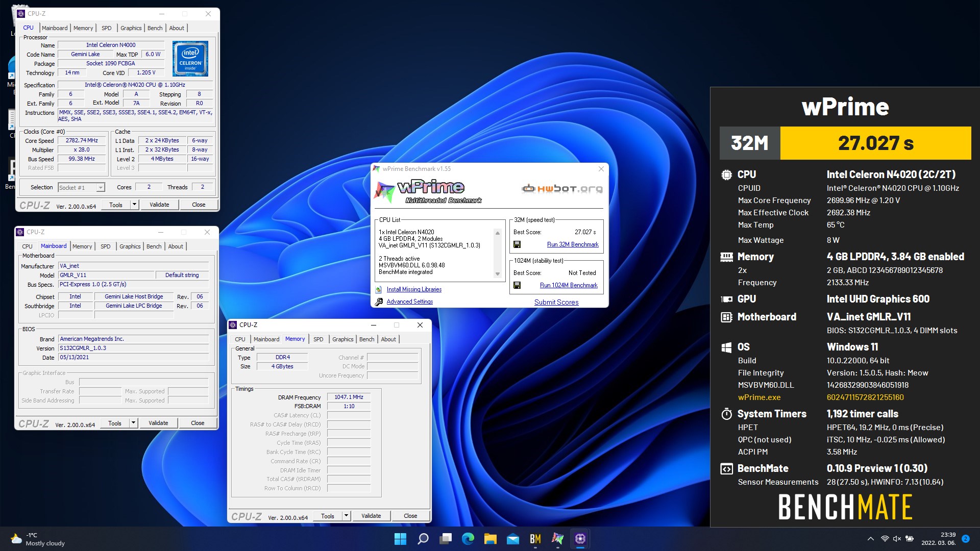980x551 pixels.
Task: Click Run 32M Benchmark link
Action: point(573,244)
